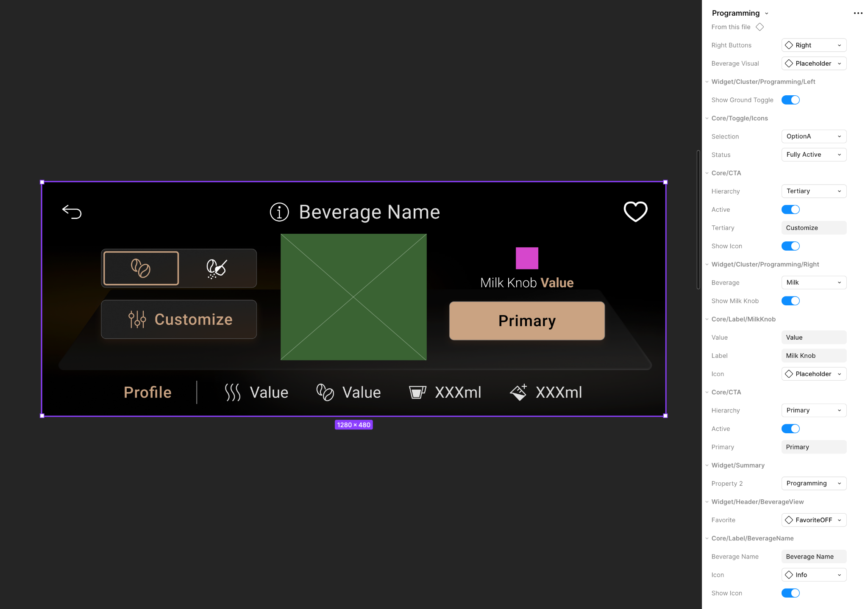Image resolution: width=868 pixels, height=609 pixels.
Task: Collapse the Widget/Summary section
Action: [707, 465]
